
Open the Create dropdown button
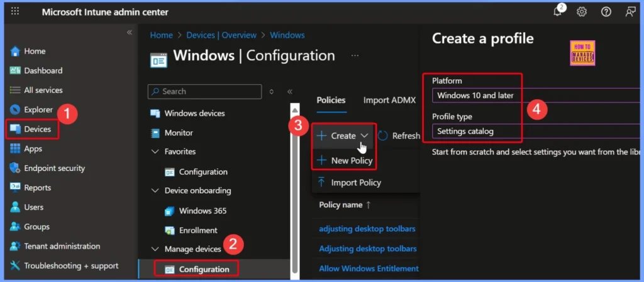343,136
